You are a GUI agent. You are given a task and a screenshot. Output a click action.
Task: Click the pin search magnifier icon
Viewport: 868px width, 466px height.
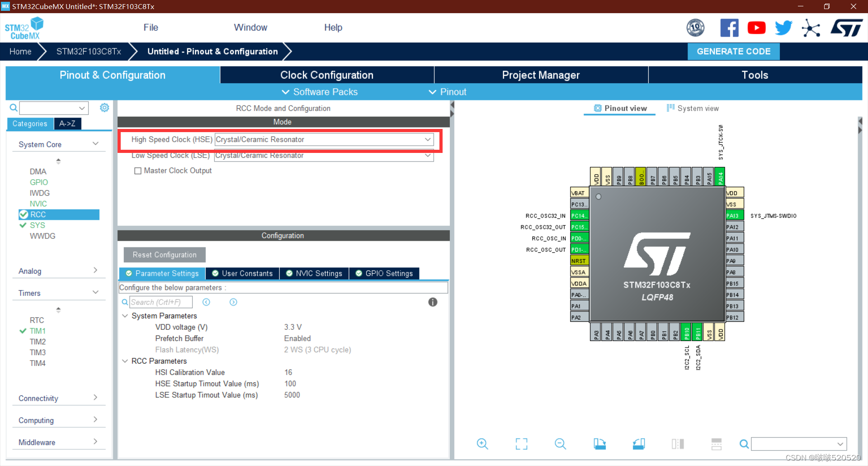(x=744, y=444)
